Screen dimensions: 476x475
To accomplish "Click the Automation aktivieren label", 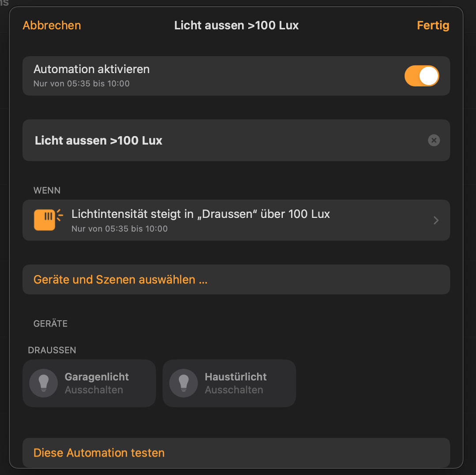I will (x=91, y=69).
